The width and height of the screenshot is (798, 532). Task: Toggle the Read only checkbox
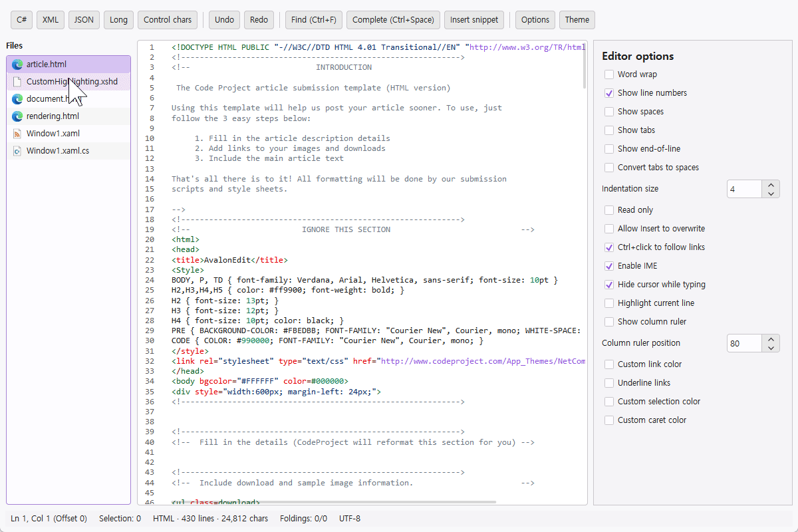609,210
